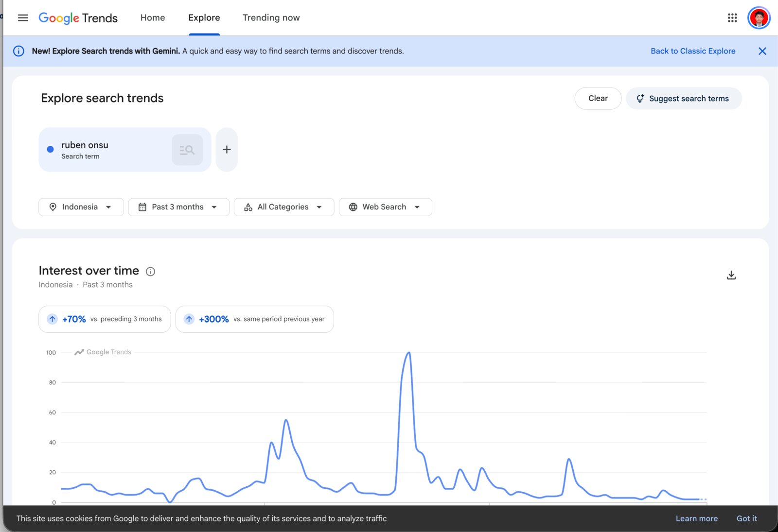Click the chart peak at 100

[409, 353]
